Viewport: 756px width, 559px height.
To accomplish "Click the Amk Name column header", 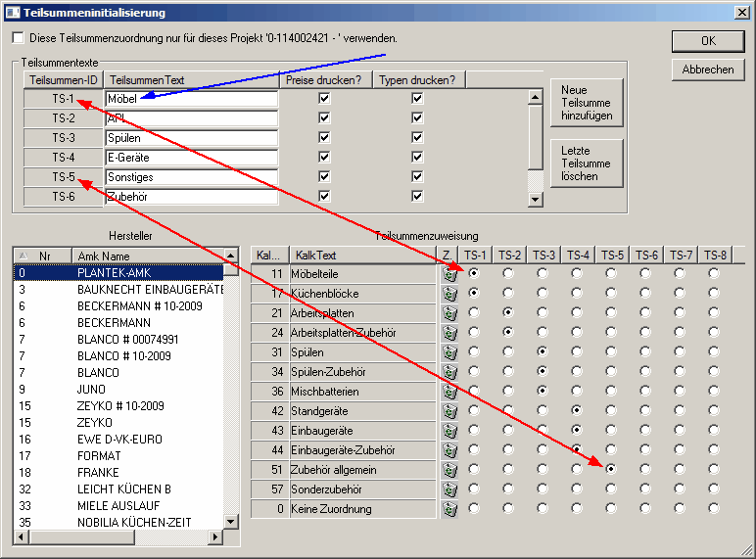I will 147,256.
